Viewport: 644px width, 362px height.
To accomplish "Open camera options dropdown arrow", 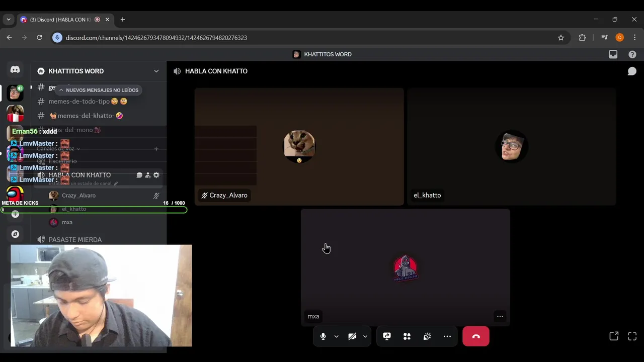I will (x=365, y=336).
